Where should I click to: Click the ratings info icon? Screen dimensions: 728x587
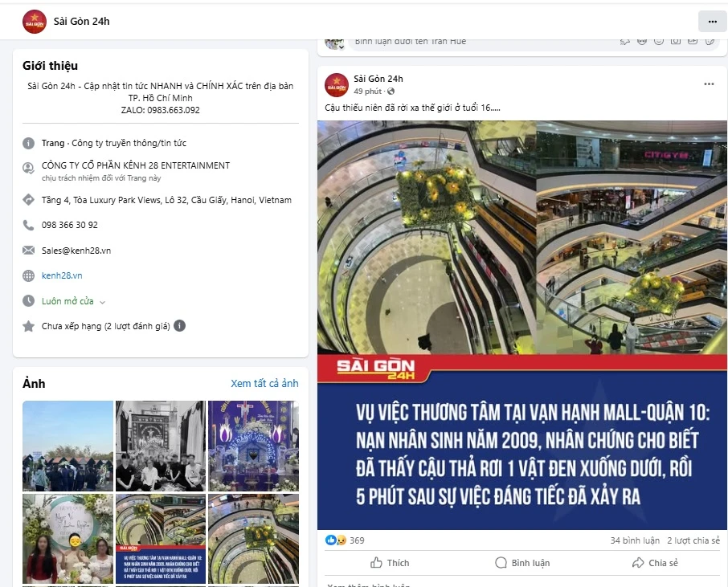[180, 326]
